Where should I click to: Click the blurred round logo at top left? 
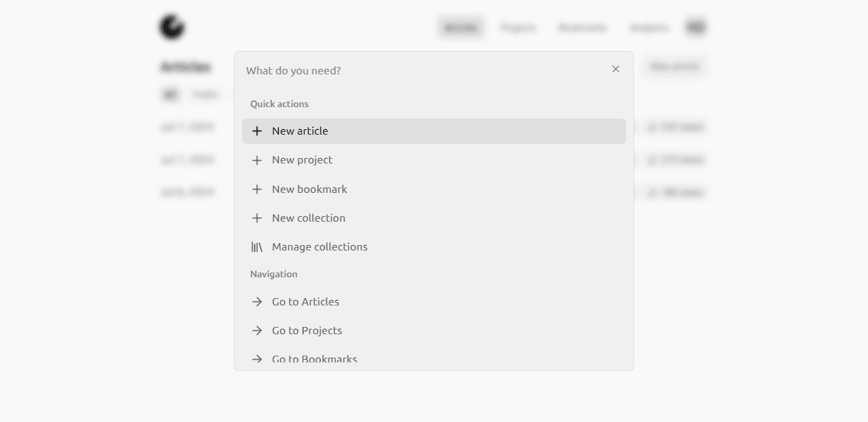point(172,27)
